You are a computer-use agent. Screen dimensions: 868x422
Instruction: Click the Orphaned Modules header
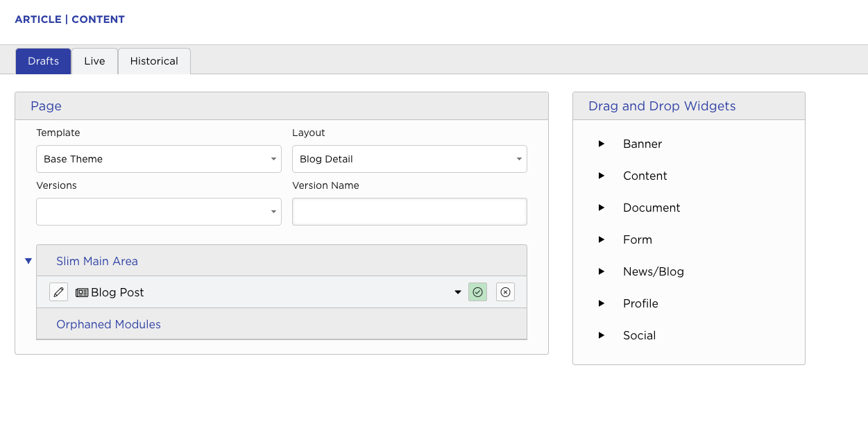(x=282, y=324)
